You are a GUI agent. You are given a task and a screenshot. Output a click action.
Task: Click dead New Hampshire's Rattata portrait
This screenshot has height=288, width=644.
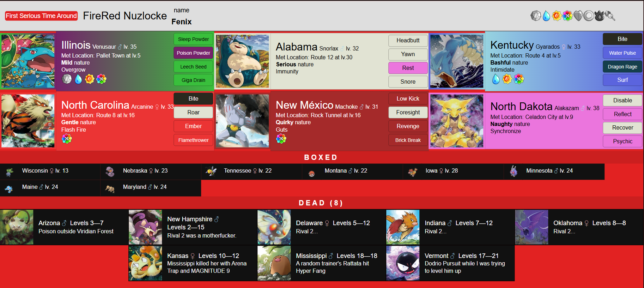(145, 227)
